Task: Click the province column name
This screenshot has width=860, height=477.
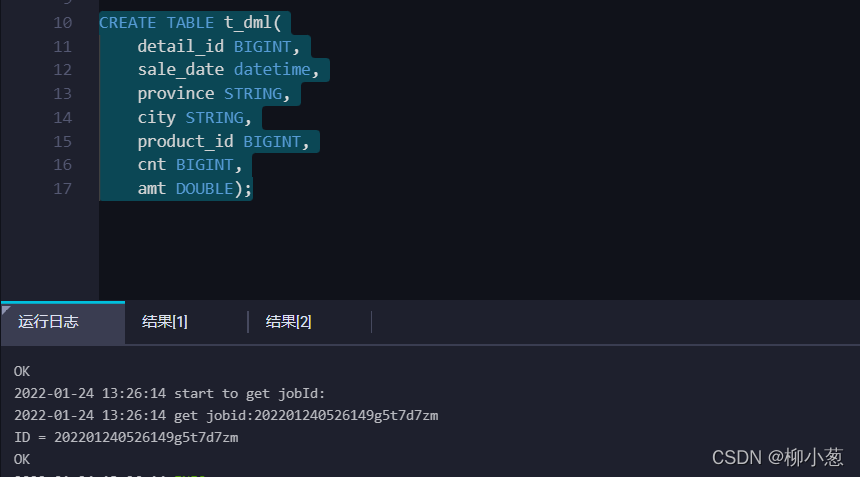Action: [176, 94]
